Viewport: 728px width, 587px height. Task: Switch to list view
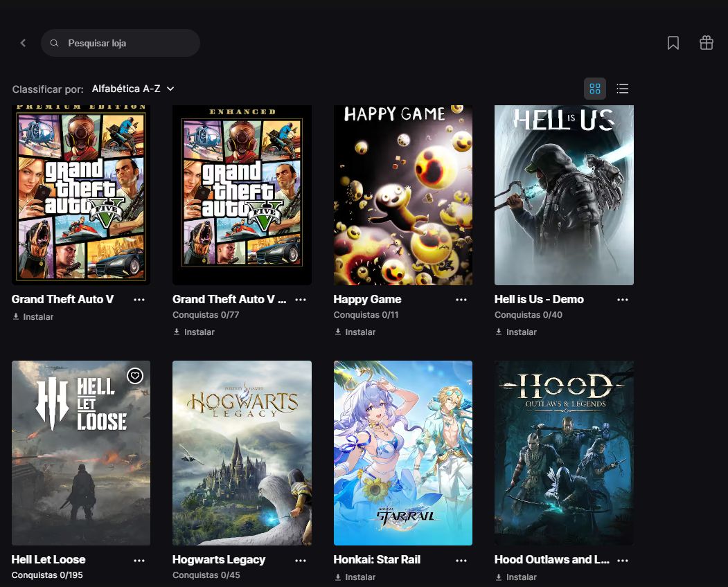click(622, 89)
